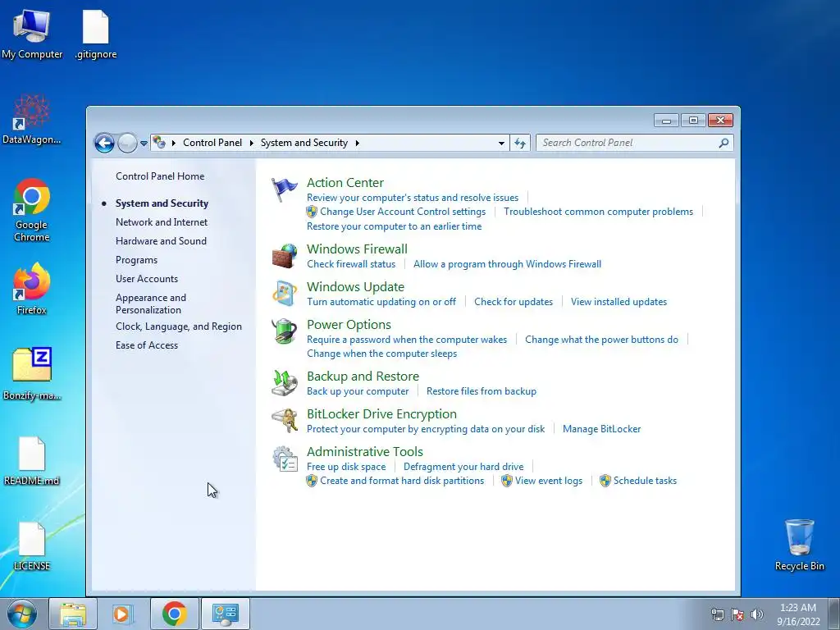The height and width of the screenshot is (630, 840).
Task: Switch to Chrome on the taskbar
Action: coord(174,614)
